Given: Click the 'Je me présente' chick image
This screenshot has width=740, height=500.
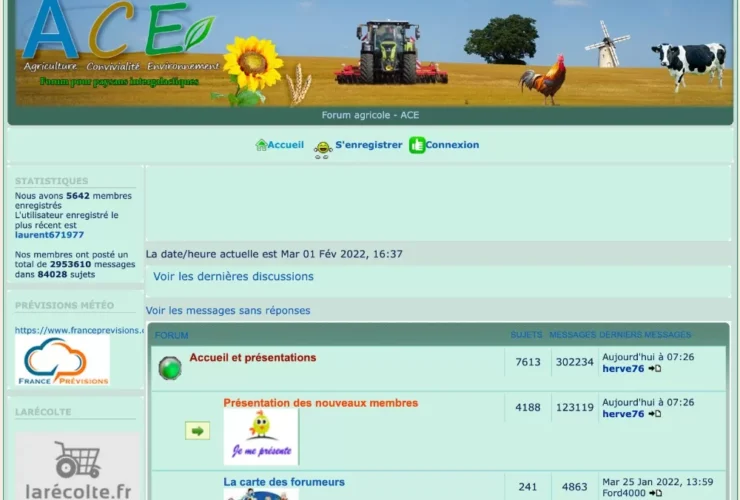Looking at the screenshot, I should pyautogui.click(x=261, y=437).
